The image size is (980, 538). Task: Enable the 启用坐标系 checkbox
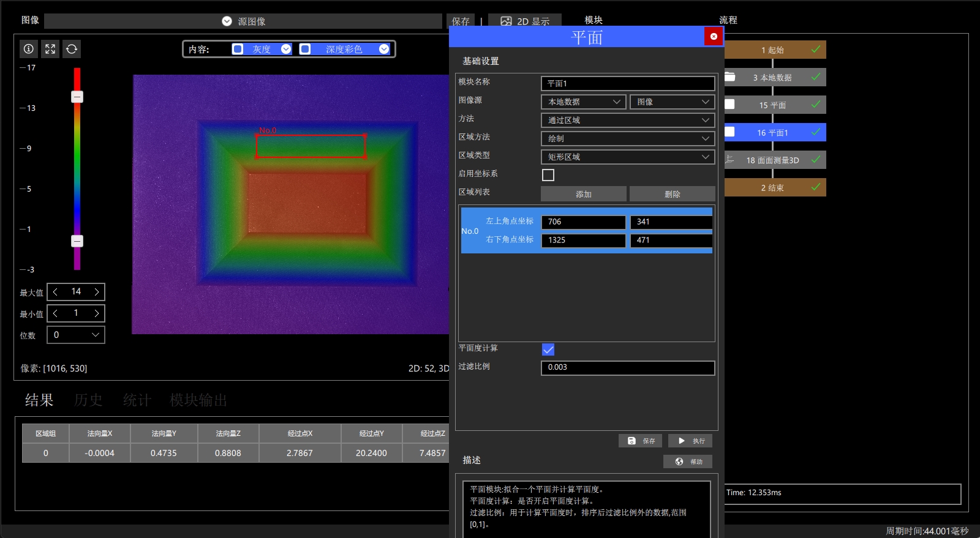coord(548,175)
